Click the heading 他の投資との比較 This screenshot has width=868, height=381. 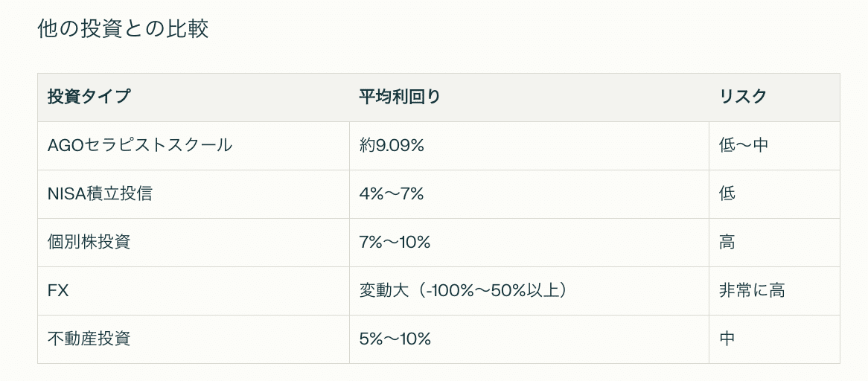click(x=123, y=29)
